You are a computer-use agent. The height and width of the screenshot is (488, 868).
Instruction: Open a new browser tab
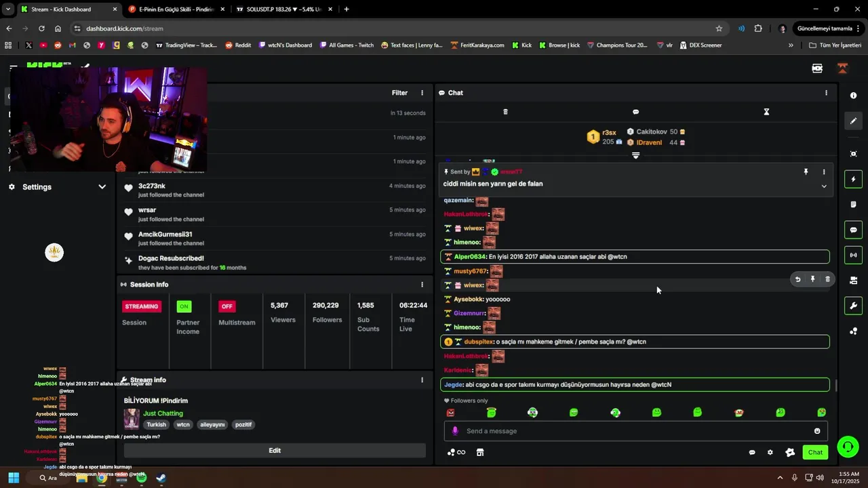[x=347, y=9]
